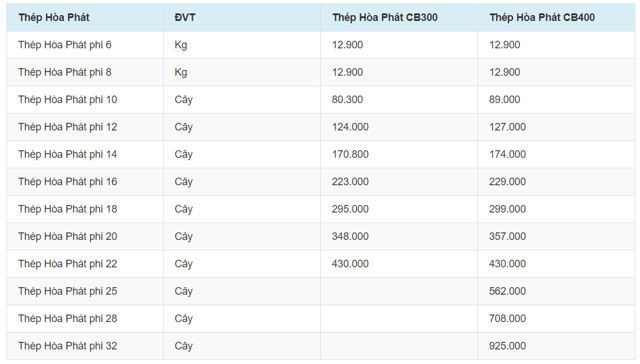Click the empty CB300 cell for phi 28

coord(399,319)
